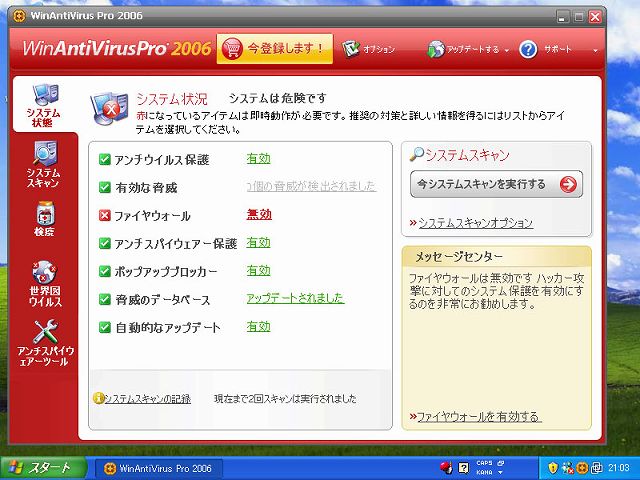Click the WinAntiVirus orange tray icon
Viewport: 640px width, 480px height.
tap(582, 467)
